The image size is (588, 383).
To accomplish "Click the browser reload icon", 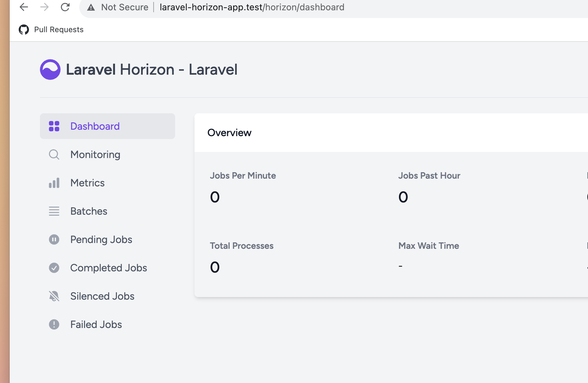I will [x=65, y=7].
